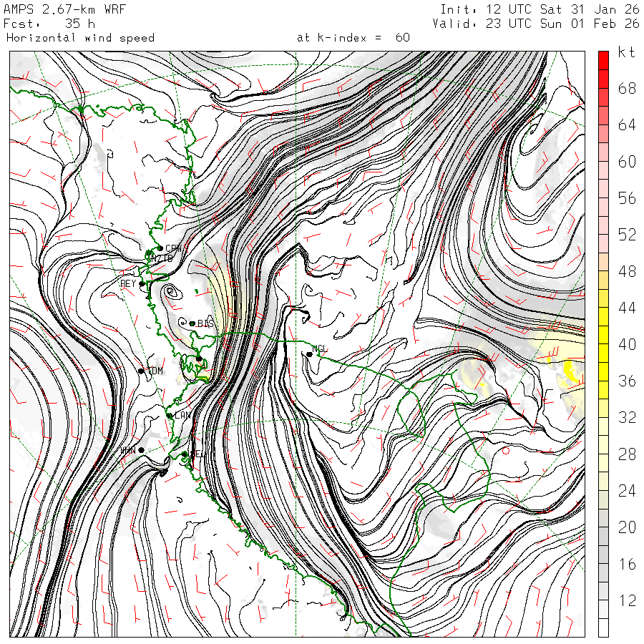Click the WHN station label on the map
The width and height of the screenshot is (644, 644).
pyautogui.click(x=128, y=451)
